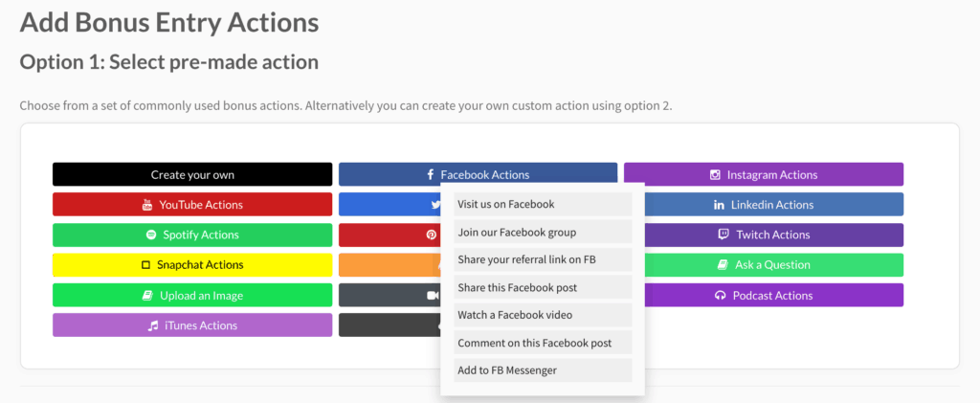Viewport: 980px width, 403px height.
Task: Click the Snapchat square icon
Action: click(146, 265)
